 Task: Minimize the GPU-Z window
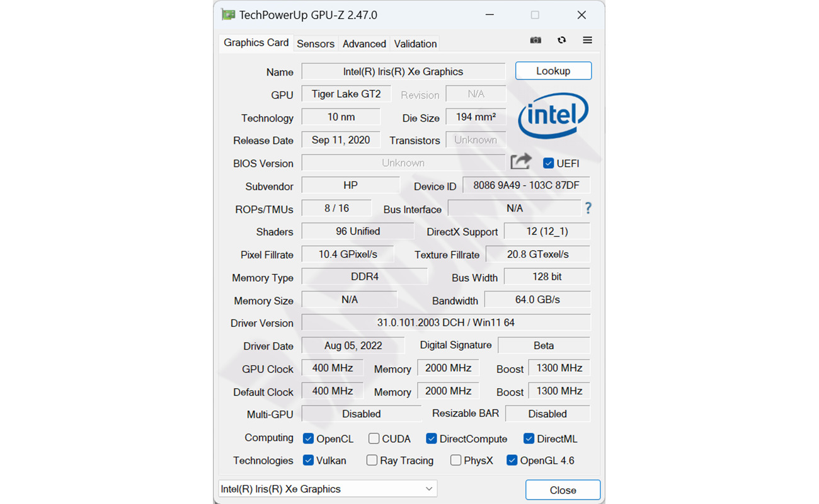[488, 15]
